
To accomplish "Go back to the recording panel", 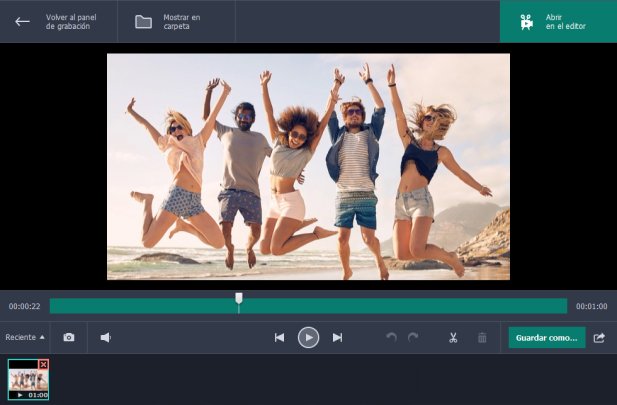I will click(x=59, y=22).
